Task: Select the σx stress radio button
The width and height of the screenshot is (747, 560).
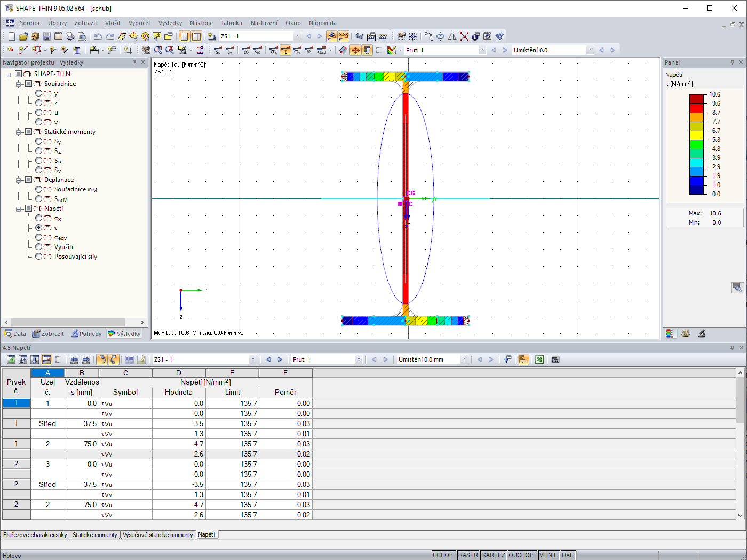Action: tap(39, 218)
